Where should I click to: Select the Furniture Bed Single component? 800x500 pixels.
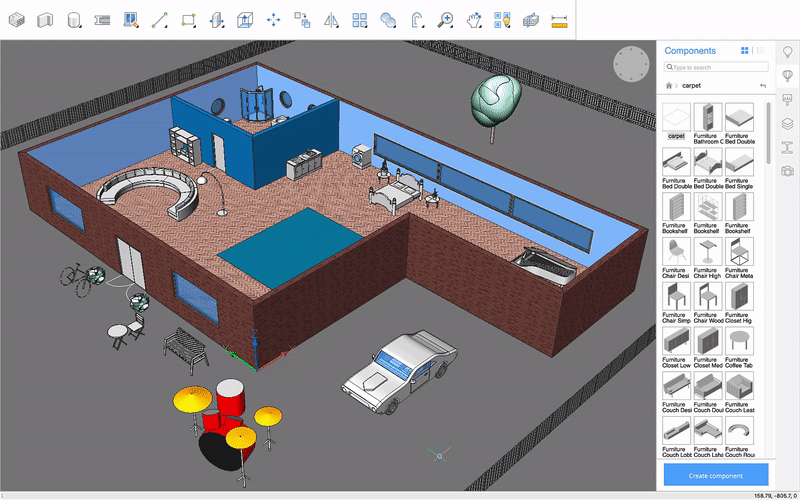pos(739,162)
